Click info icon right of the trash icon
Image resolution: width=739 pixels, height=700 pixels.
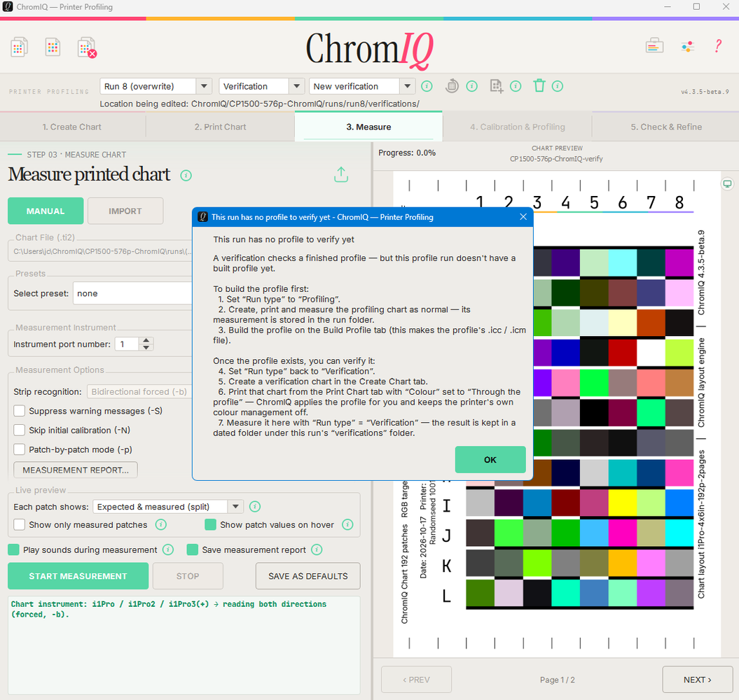pos(558,86)
